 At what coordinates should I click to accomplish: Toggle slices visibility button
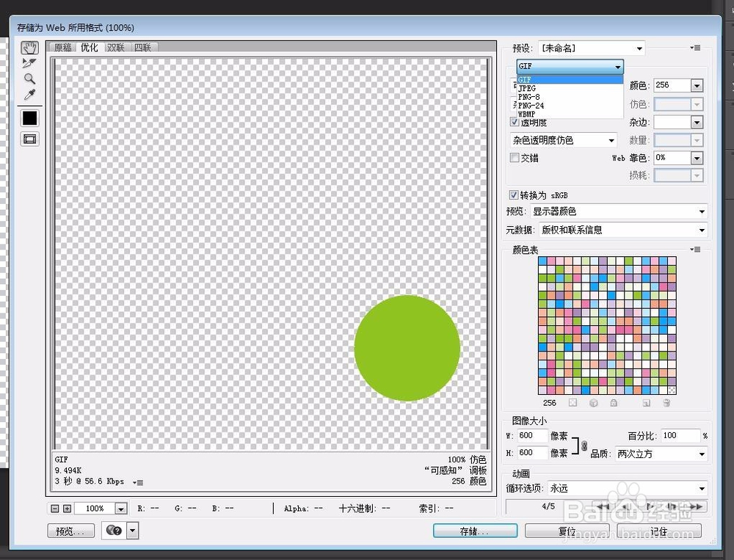29,139
